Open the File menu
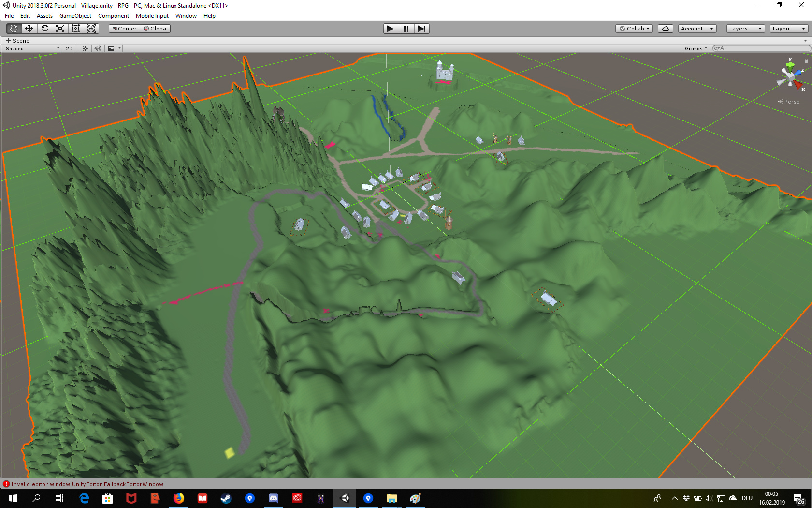812x508 pixels. pos(9,16)
